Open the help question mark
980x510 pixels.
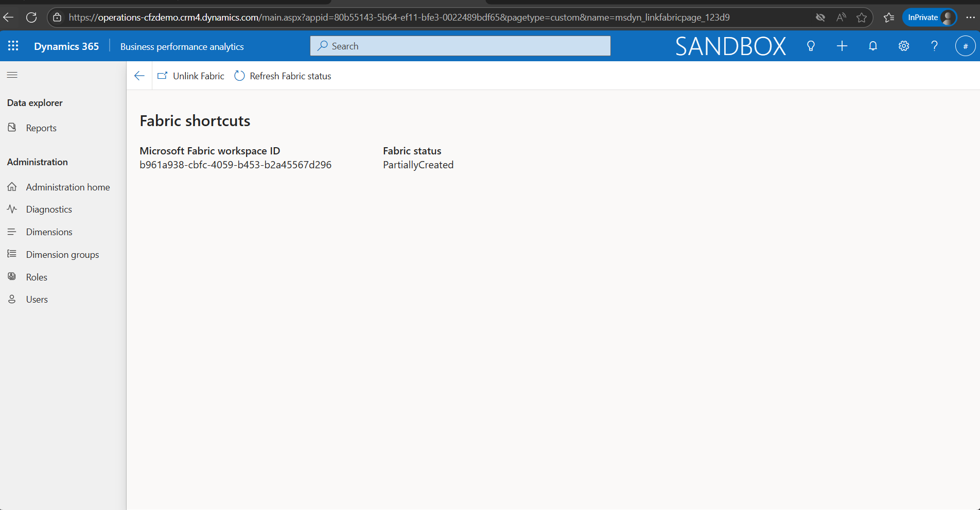(934, 46)
